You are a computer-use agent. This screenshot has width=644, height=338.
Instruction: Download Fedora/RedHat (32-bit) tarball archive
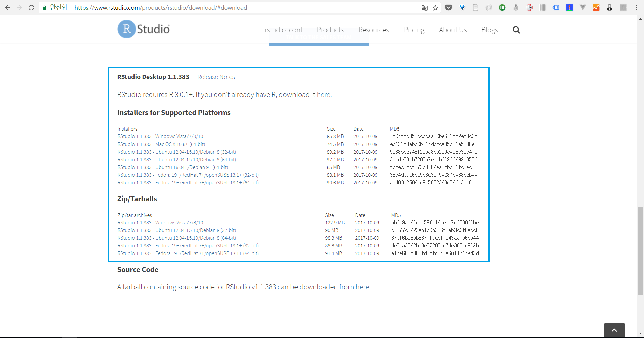coord(188,246)
